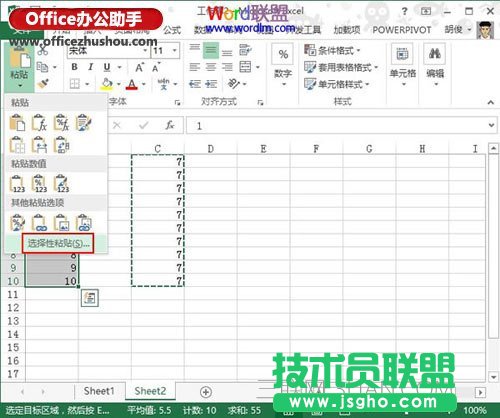The width and height of the screenshot is (500, 418).
Task: Add a new sheet with plus button
Action: [206, 392]
